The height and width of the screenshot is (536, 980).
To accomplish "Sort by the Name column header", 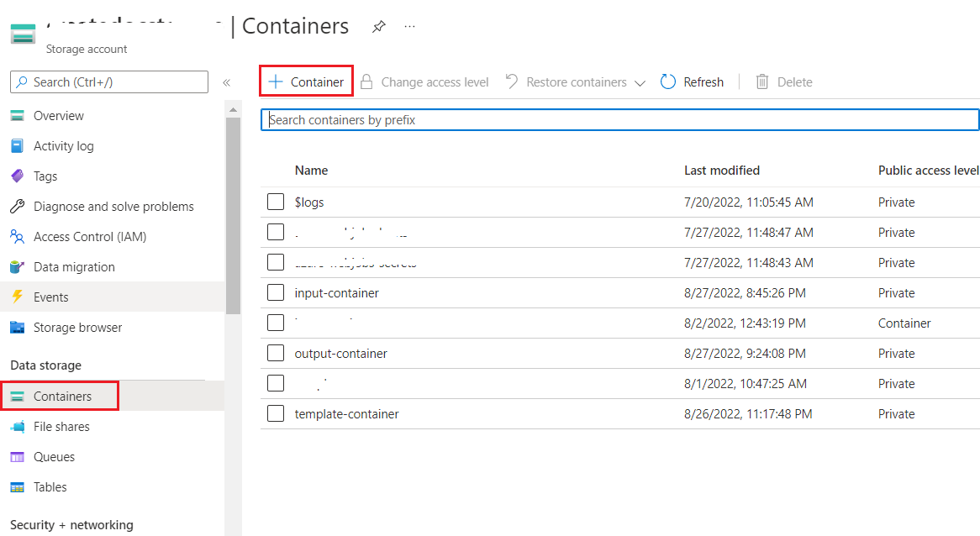I will 311,171.
